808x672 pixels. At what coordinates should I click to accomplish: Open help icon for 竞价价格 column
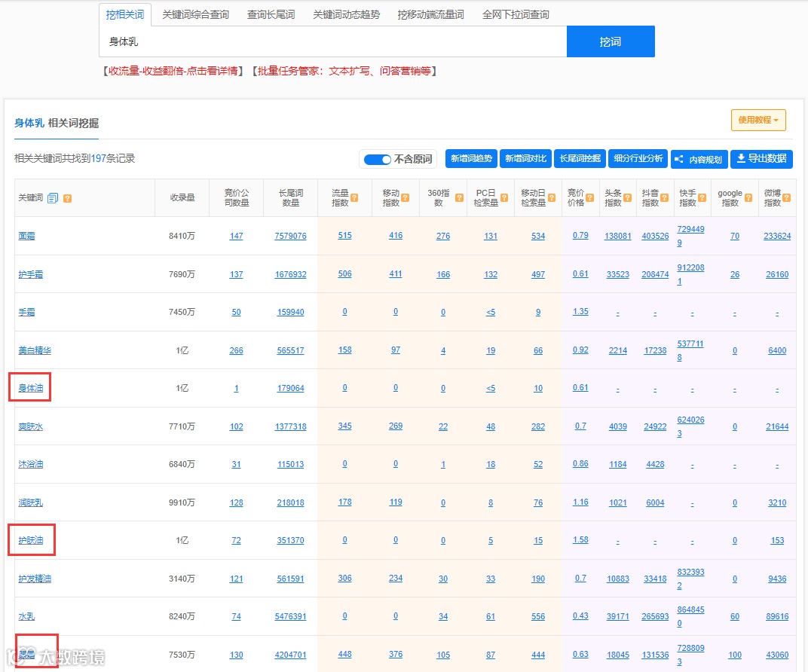coord(590,197)
